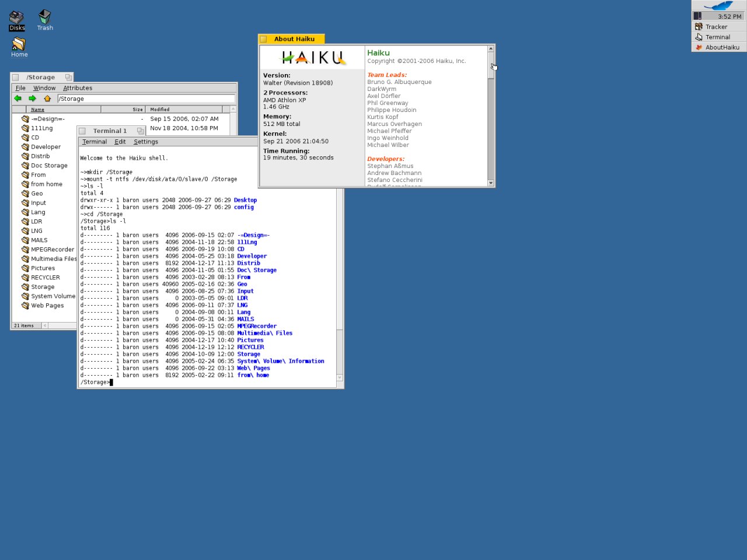Select the Storage folder name in list

43,287
